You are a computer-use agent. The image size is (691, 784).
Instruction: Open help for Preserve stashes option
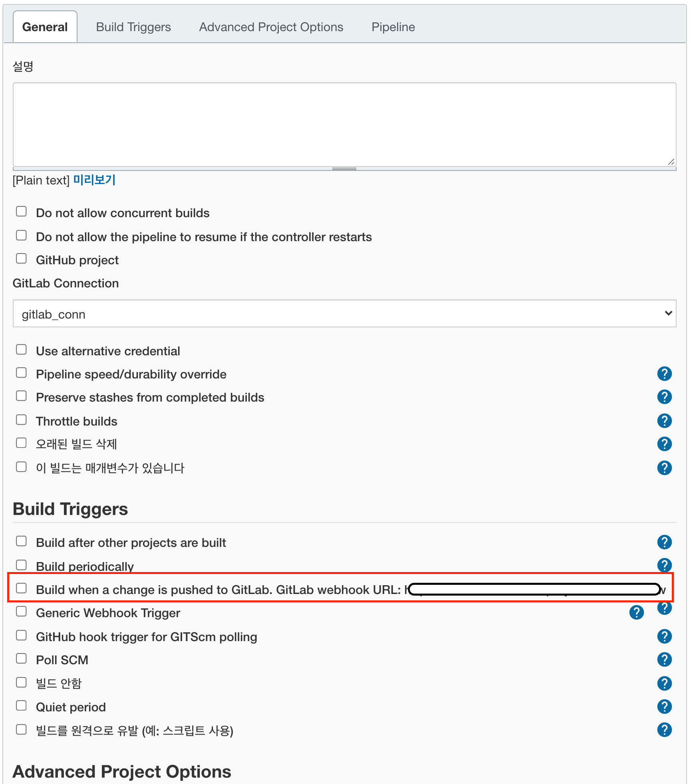tap(664, 397)
